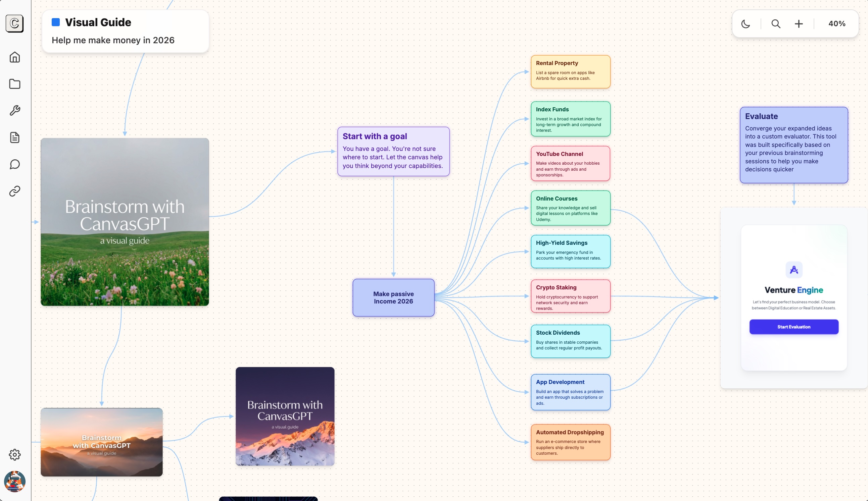868x501 pixels.
Task: Select the sunset mountain Brainstorm thumbnail
Action: pyautogui.click(x=101, y=442)
